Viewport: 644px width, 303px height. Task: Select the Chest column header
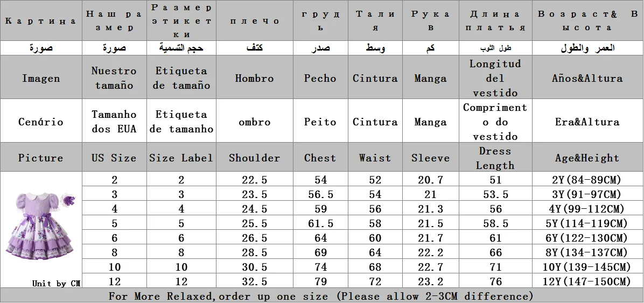click(x=320, y=158)
